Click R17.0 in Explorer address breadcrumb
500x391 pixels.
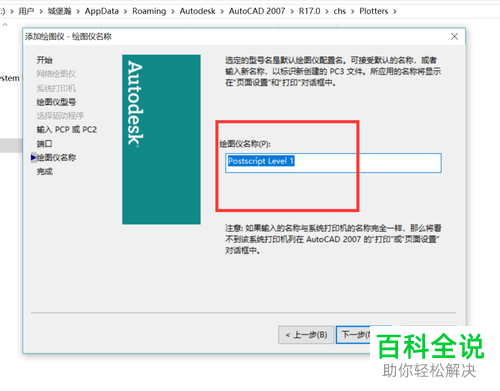coord(309,11)
